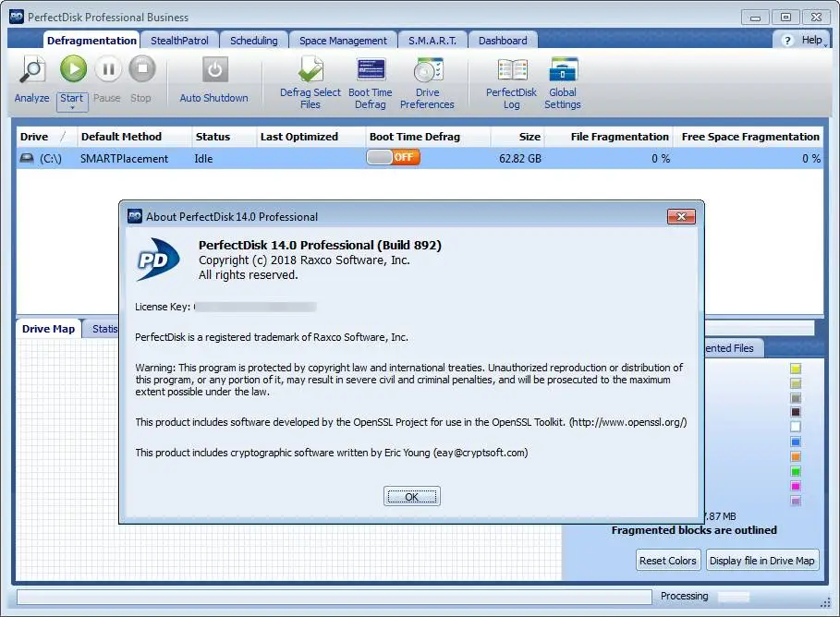Sort by the Drive column header
The height and width of the screenshot is (617, 840).
click(x=46, y=137)
